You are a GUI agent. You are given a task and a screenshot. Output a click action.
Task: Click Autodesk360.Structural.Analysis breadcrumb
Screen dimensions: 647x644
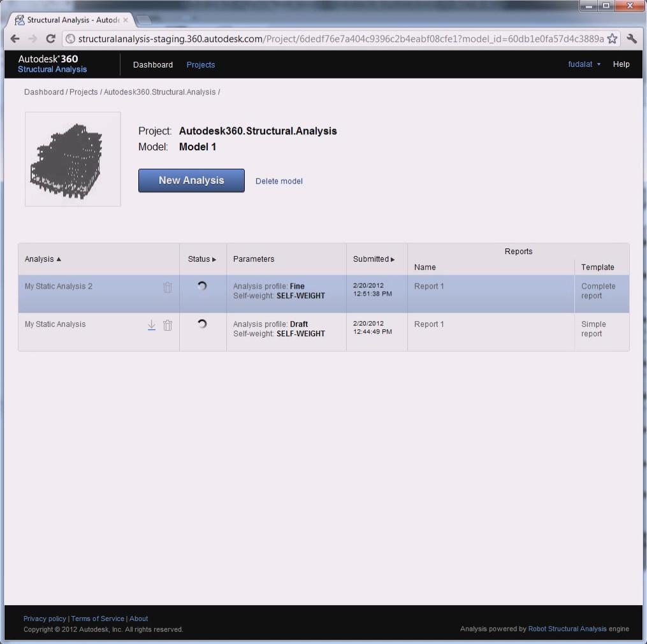pyautogui.click(x=160, y=92)
